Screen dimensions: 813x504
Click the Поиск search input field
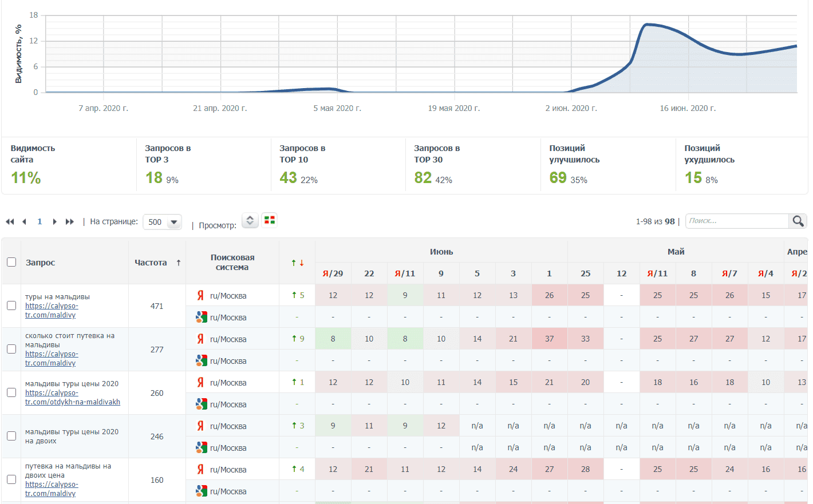pyautogui.click(x=737, y=221)
